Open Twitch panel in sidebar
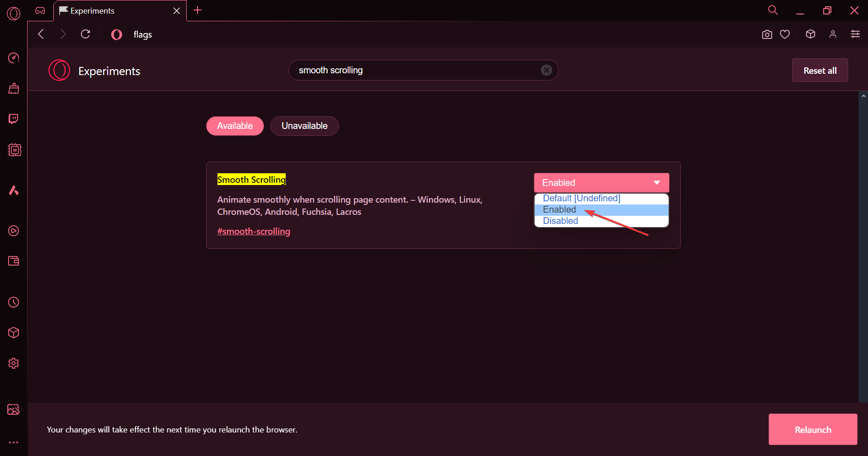This screenshot has height=456, width=868. pyautogui.click(x=14, y=119)
